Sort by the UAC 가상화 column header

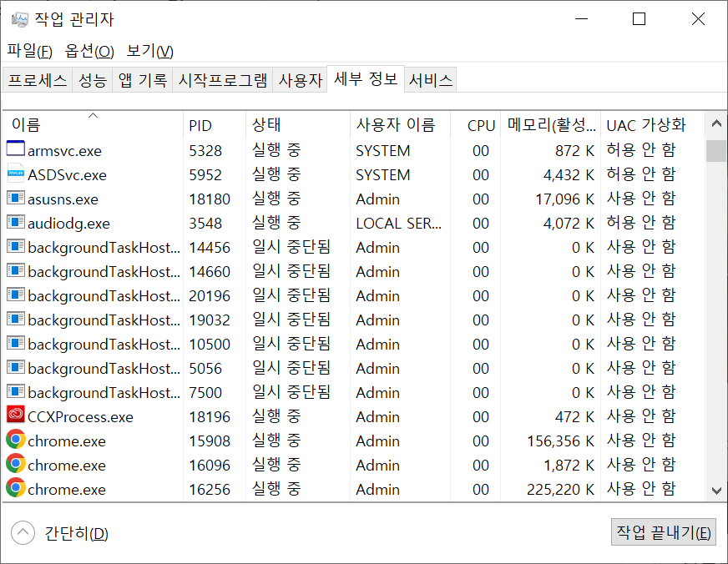click(653, 125)
